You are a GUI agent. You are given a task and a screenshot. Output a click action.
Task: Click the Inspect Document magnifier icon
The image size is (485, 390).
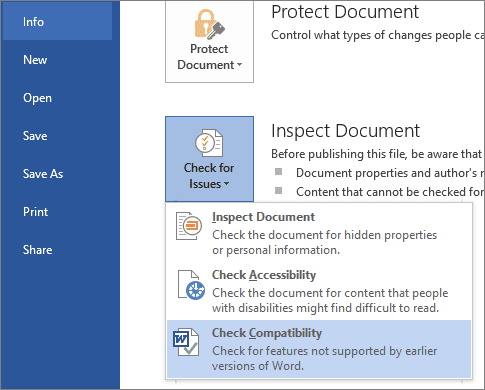189,226
